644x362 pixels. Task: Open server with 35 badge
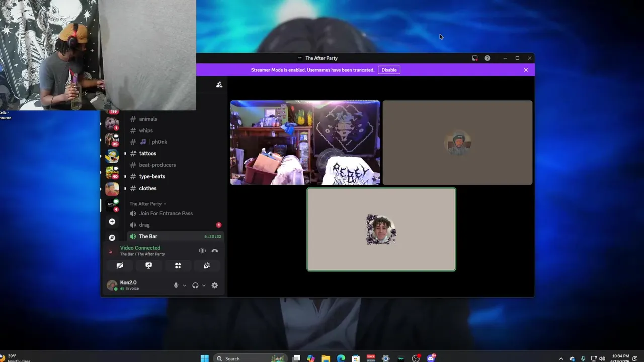tap(112, 139)
